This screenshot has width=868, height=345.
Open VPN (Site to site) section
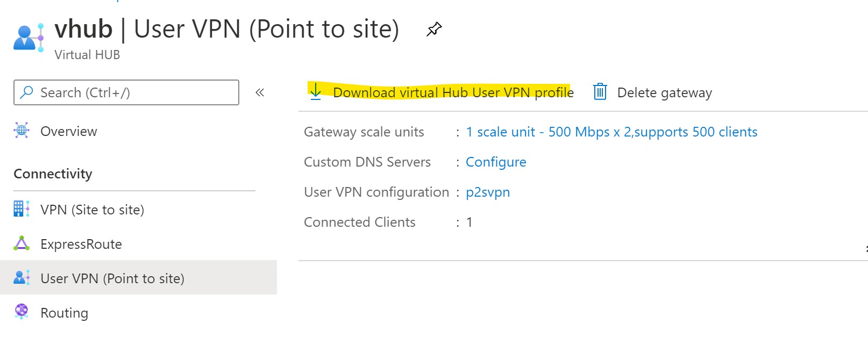click(x=93, y=210)
